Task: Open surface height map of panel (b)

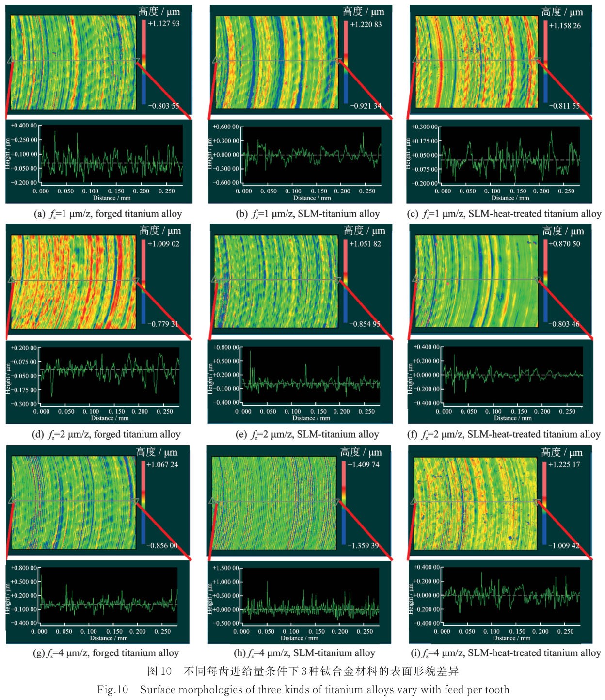Action: tap(276, 62)
